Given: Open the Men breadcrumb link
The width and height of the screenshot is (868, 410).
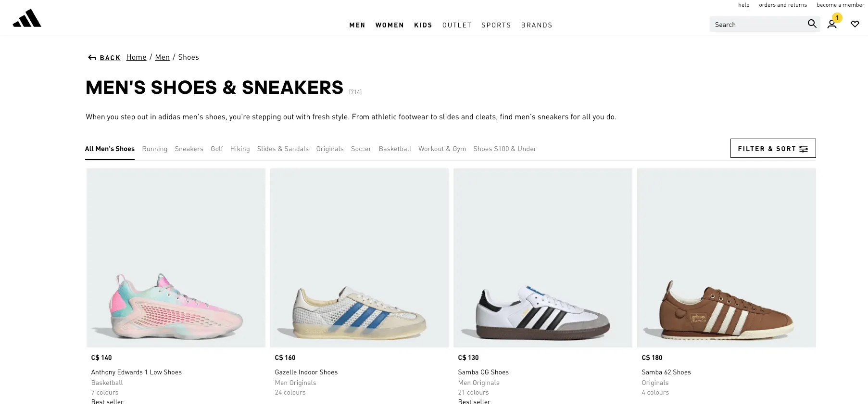Looking at the screenshot, I should click(162, 57).
